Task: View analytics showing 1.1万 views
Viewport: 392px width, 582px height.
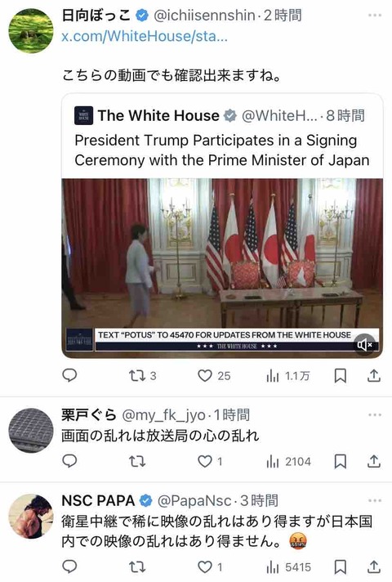Action: click(287, 376)
